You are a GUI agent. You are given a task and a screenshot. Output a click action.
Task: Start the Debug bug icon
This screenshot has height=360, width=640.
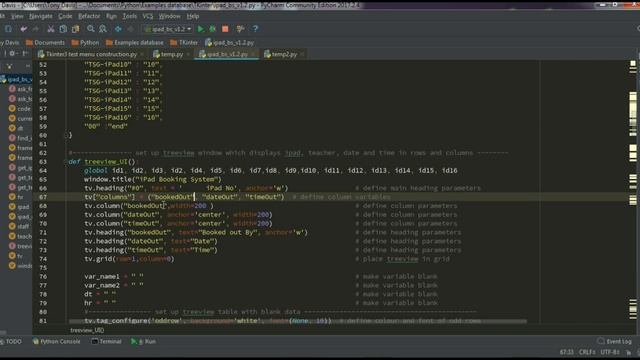(213, 29)
